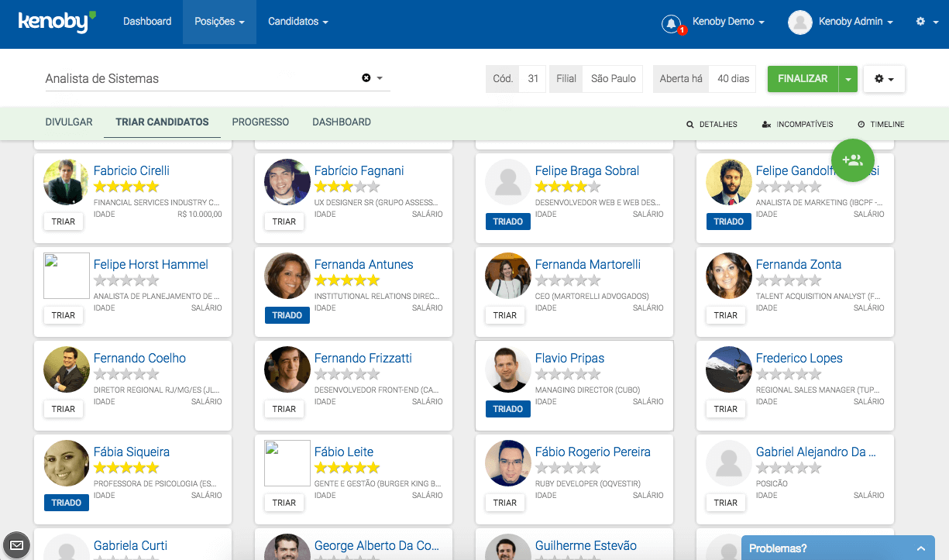Expand the Kenoby Demo account menu
This screenshot has height=560, width=949.
(x=728, y=22)
